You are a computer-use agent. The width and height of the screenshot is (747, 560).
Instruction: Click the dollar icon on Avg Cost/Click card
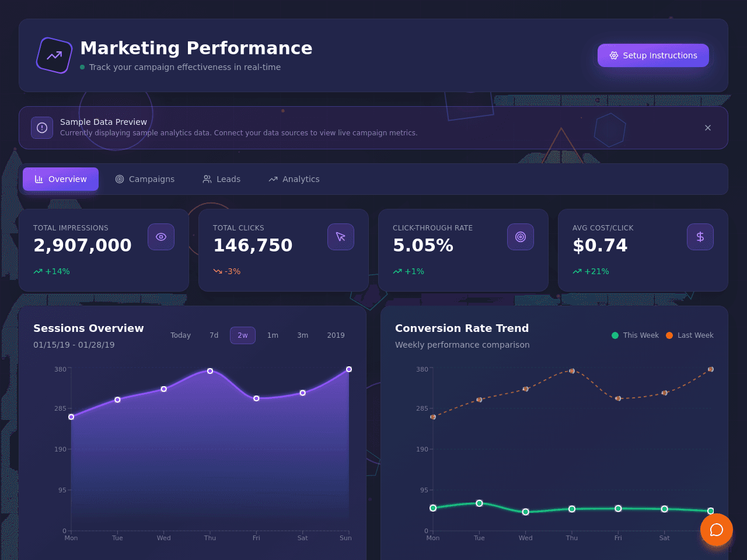tap(700, 237)
